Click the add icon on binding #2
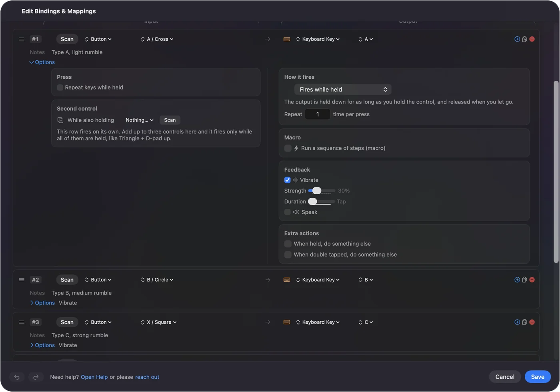Viewport: 560px width, 392px height. click(x=517, y=280)
